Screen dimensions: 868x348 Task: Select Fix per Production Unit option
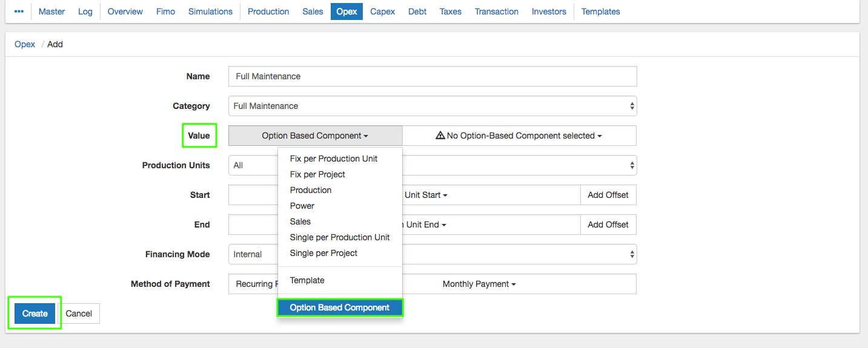pos(334,159)
